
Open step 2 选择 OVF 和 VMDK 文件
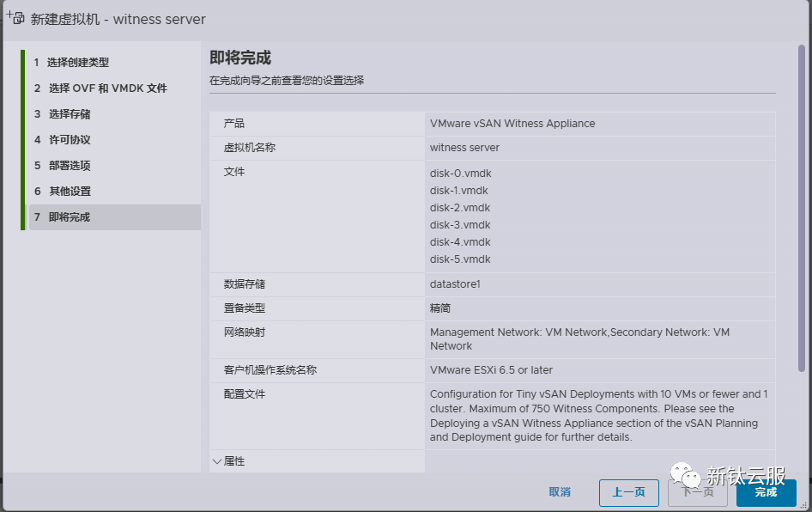coord(107,88)
